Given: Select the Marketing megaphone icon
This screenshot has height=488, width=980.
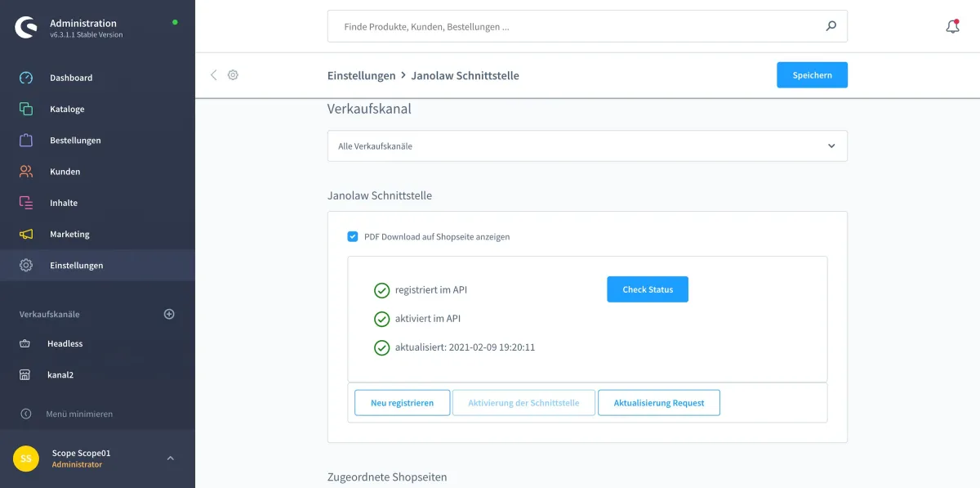Looking at the screenshot, I should (x=25, y=234).
